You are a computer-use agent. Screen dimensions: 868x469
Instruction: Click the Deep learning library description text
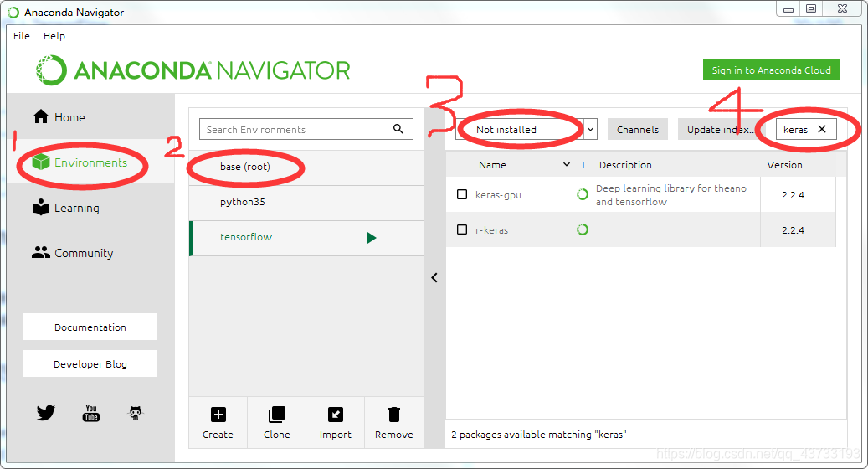tap(671, 195)
